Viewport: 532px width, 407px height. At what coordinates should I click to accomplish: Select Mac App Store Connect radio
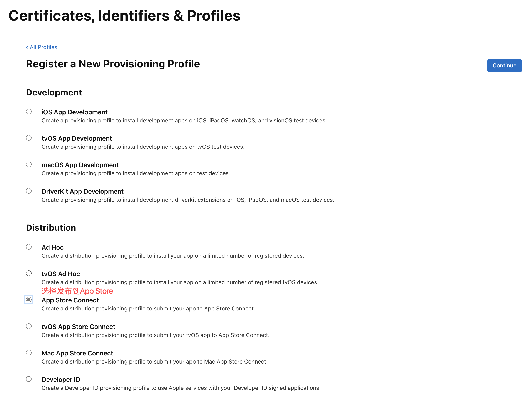tap(29, 352)
